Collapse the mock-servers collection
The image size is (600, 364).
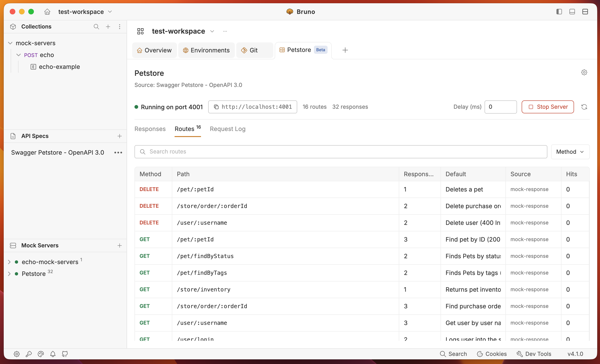pyautogui.click(x=10, y=43)
